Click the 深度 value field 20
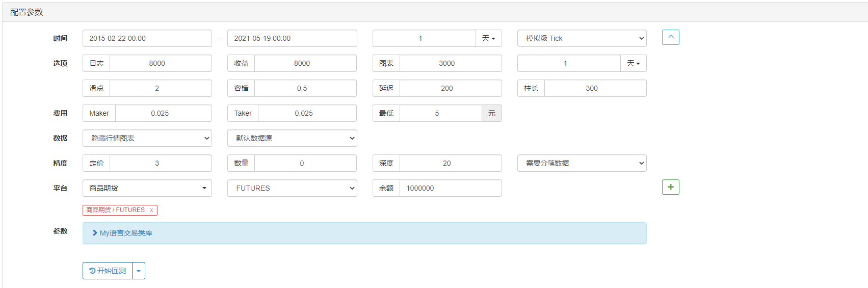This screenshot has height=288, width=868. coord(451,163)
